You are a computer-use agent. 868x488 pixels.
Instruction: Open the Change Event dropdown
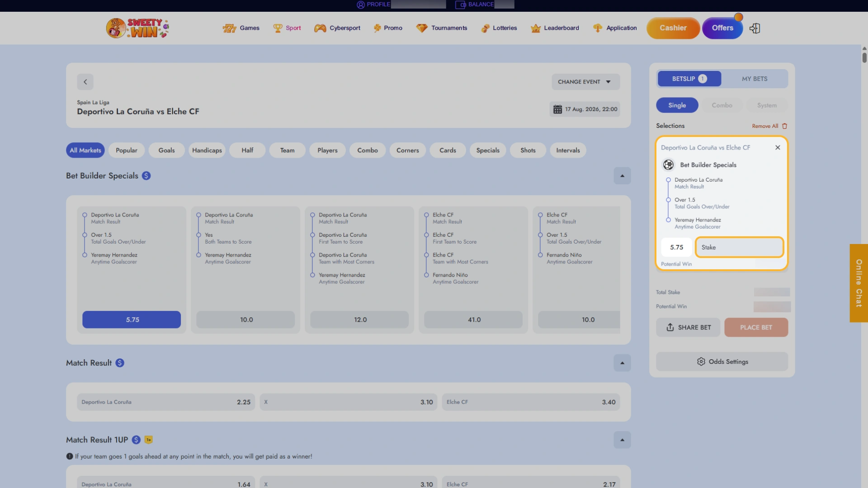585,82
